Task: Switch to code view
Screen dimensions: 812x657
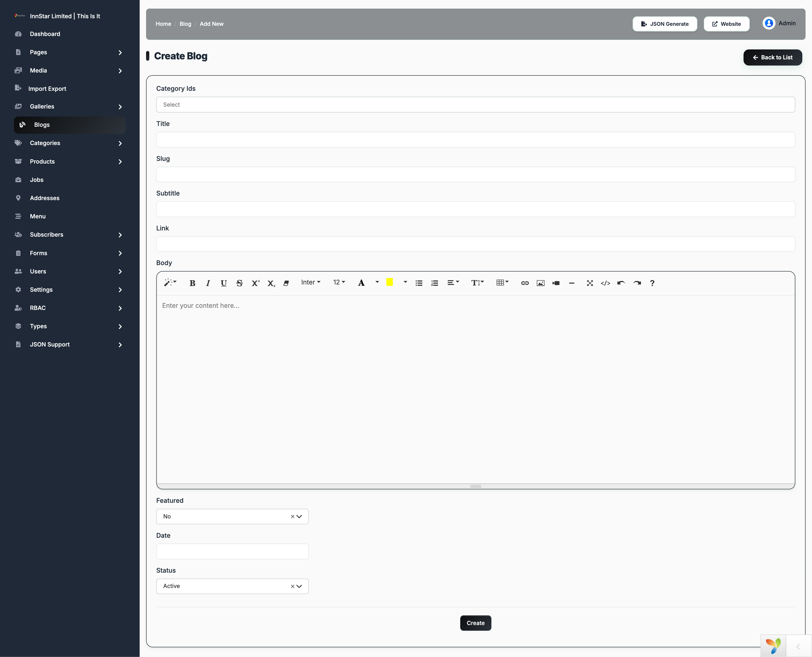Action: (x=606, y=283)
